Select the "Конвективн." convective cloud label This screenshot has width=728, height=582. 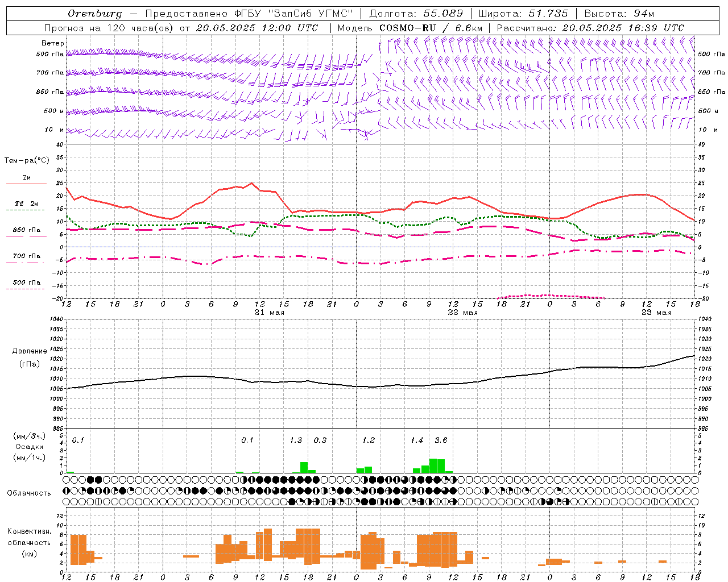click(30, 531)
